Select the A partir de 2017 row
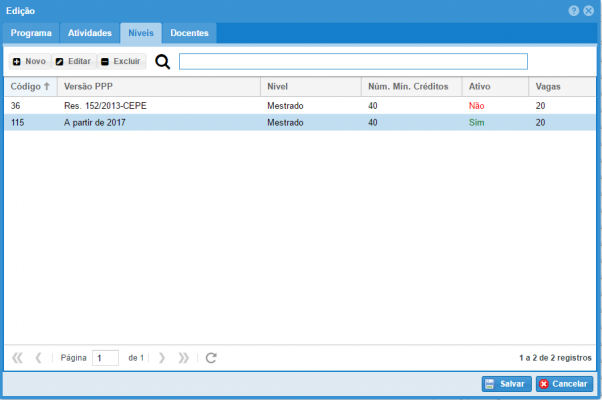 click(x=98, y=122)
